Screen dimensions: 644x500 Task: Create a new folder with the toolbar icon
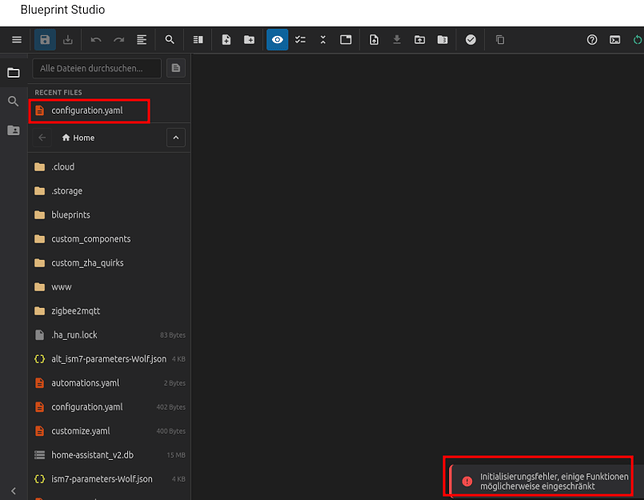pyautogui.click(x=249, y=40)
